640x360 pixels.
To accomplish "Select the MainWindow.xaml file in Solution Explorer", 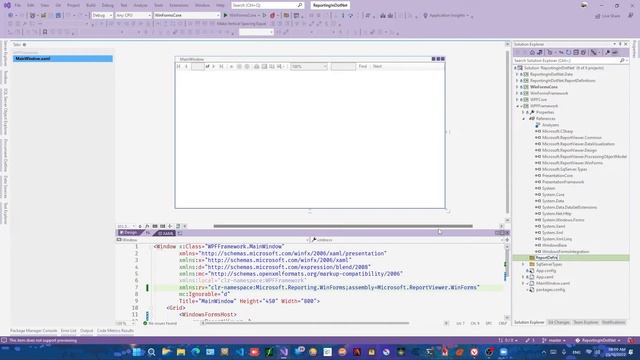I will click(x=553, y=283).
